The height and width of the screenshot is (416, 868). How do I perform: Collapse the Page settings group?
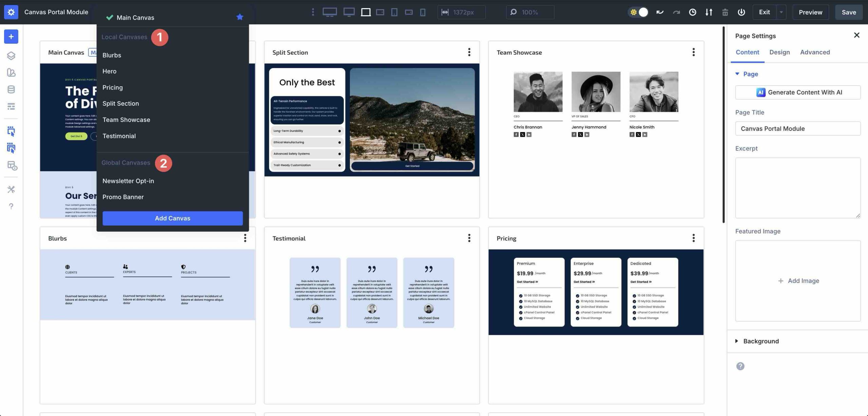[x=750, y=74]
